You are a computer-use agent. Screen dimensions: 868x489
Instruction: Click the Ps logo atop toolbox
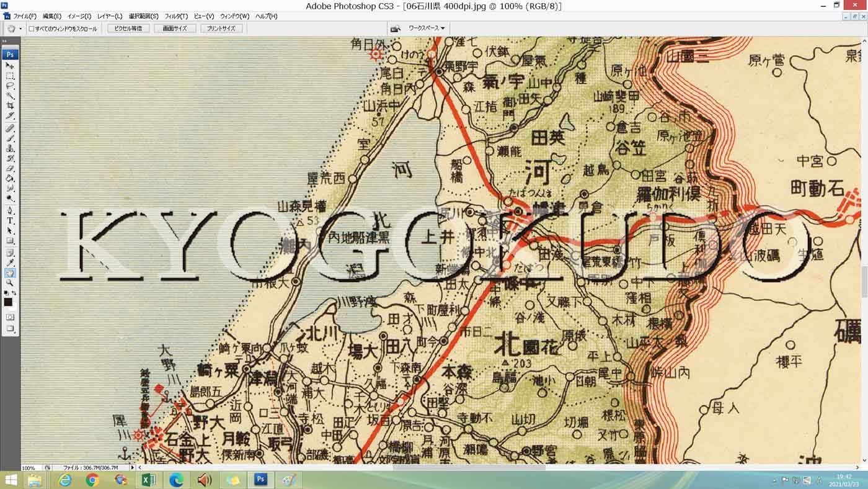(10, 55)
